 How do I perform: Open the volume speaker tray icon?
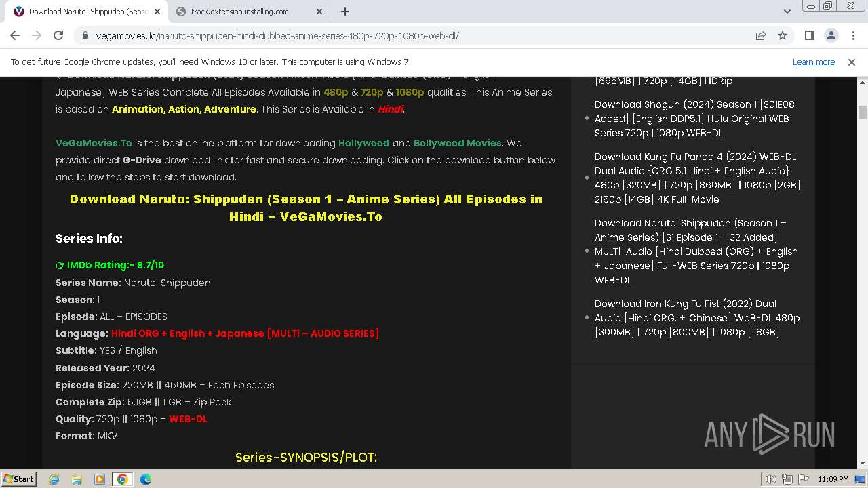(x=771, y=479)
